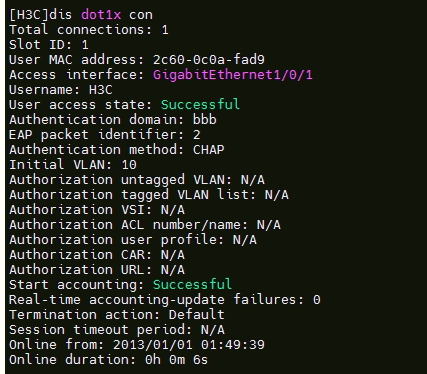Click the Online duration 0h 0m 6s

[176, 360]
